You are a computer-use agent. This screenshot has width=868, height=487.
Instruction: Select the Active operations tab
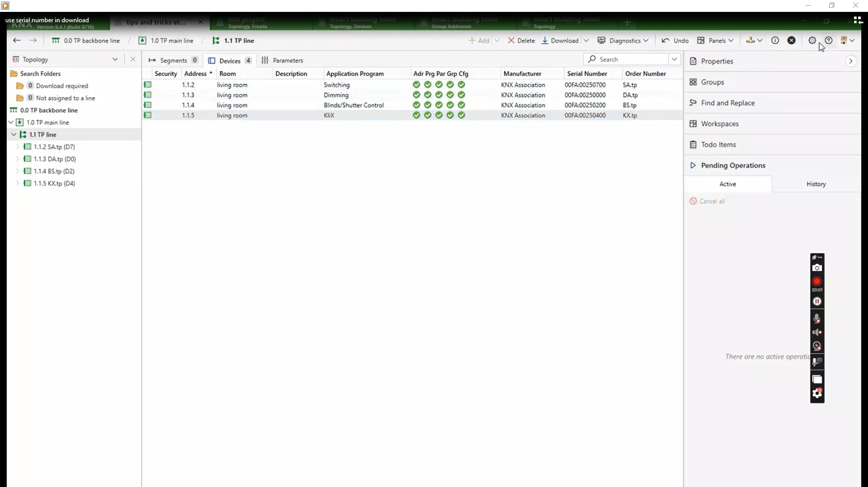pos(728,184)
